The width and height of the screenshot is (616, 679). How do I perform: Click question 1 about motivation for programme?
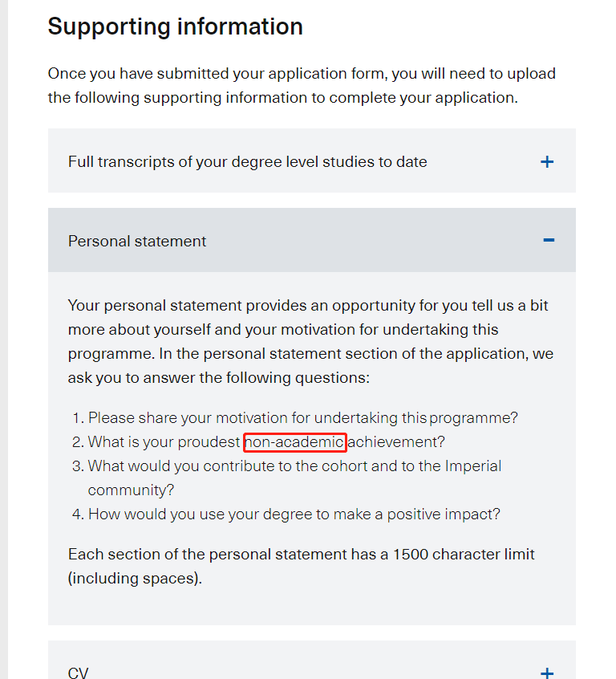coord(303,417)
